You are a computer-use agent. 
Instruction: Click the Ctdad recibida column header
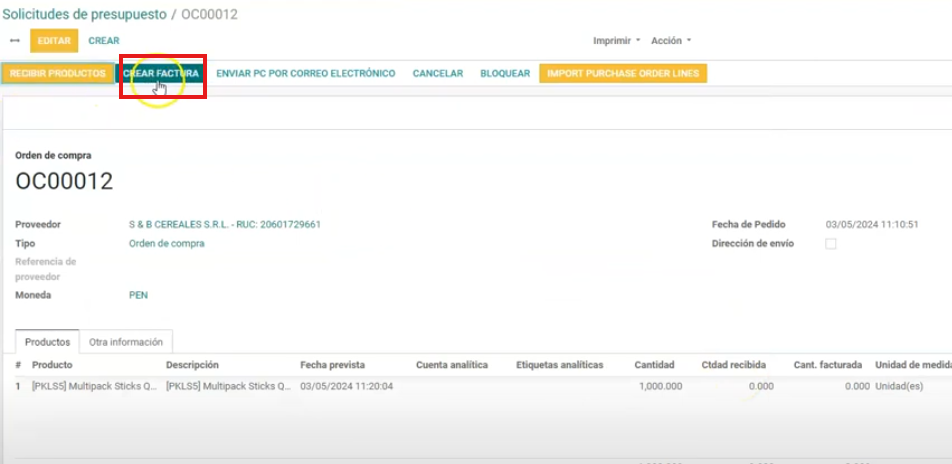(x=733, y=365)
